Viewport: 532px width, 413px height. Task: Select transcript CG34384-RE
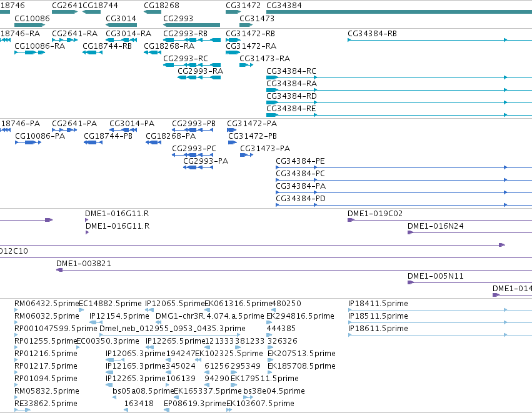[399, 116]
